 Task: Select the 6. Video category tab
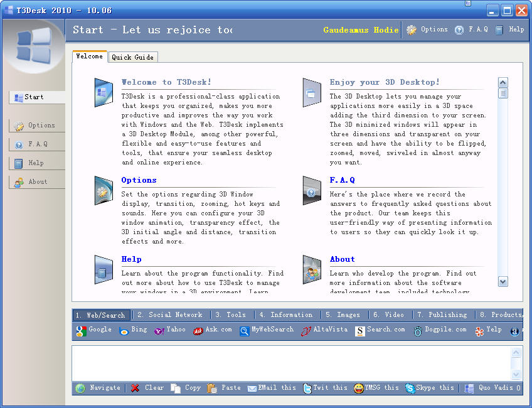click(389, 315)
